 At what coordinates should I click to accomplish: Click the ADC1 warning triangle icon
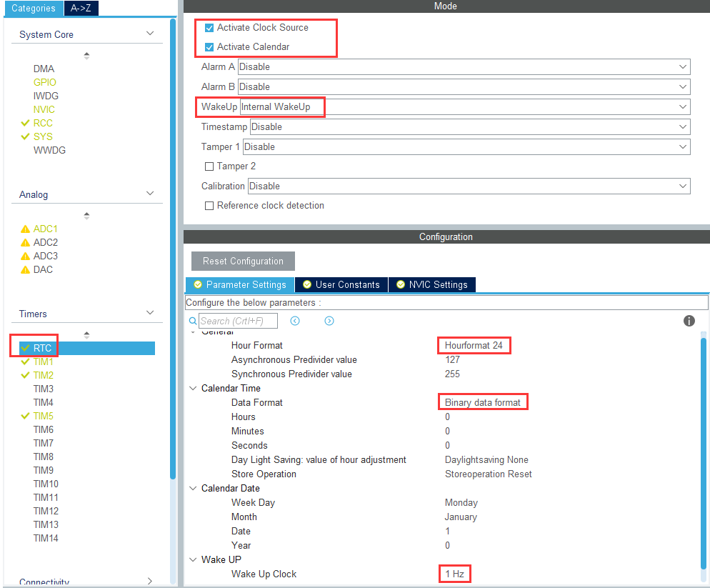click(x=26, y=229)
